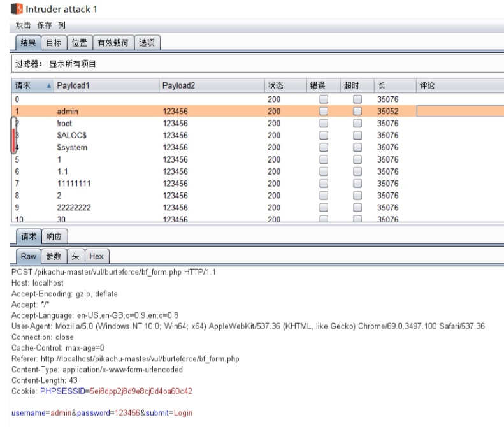Sort by the 状态 column header
This screenshot has height=427, width=504.
coord(285,85)
